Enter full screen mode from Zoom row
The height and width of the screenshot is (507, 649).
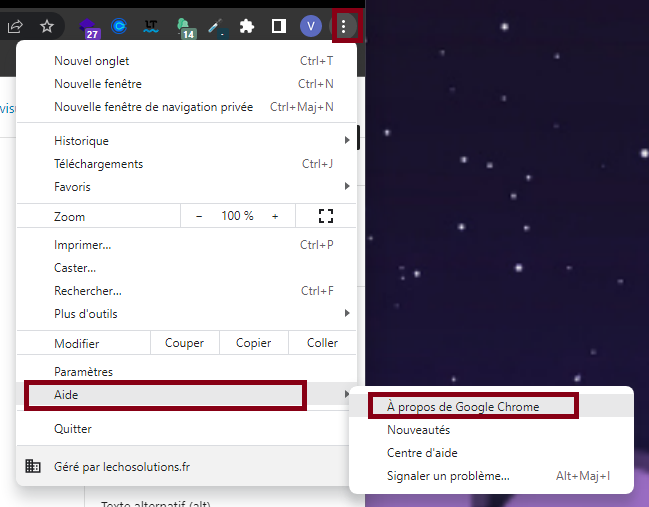(x=326, y=216)
